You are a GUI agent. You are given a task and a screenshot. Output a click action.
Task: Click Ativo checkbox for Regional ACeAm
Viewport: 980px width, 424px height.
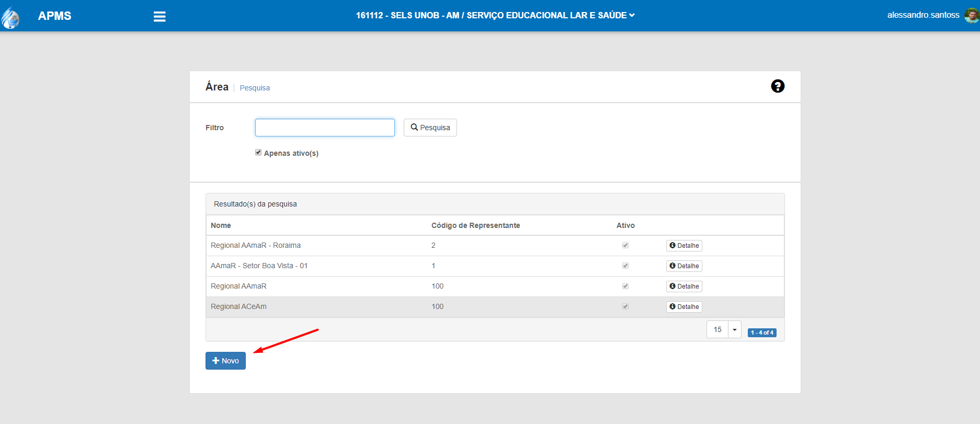(x=625, y=306)
